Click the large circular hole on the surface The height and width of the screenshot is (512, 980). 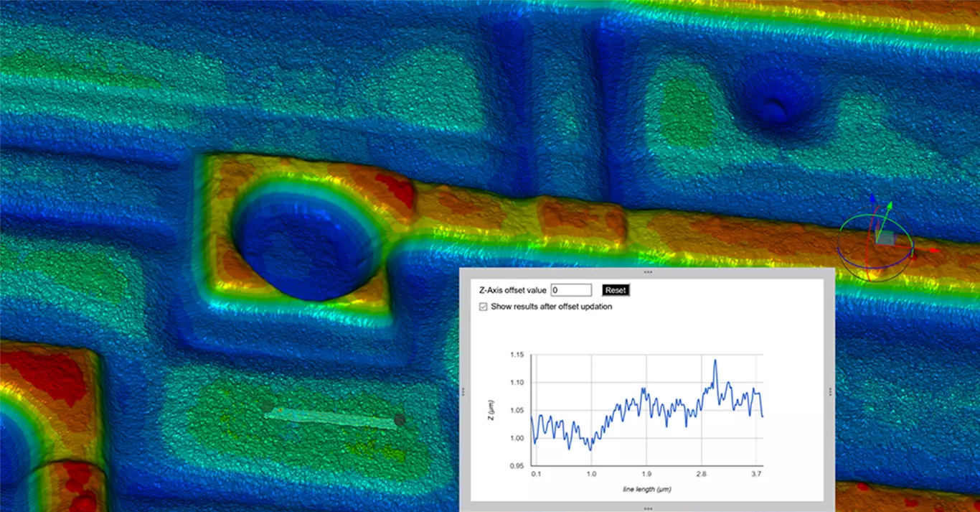click(306, 248)
